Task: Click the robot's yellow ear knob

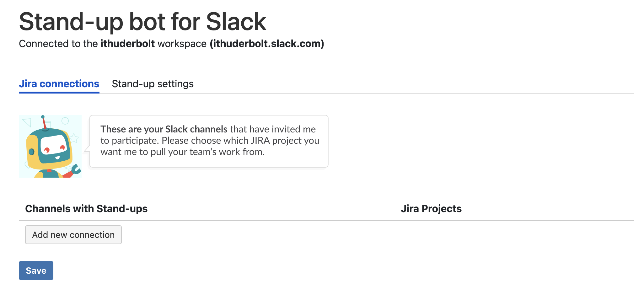Action: click(31, 152)
